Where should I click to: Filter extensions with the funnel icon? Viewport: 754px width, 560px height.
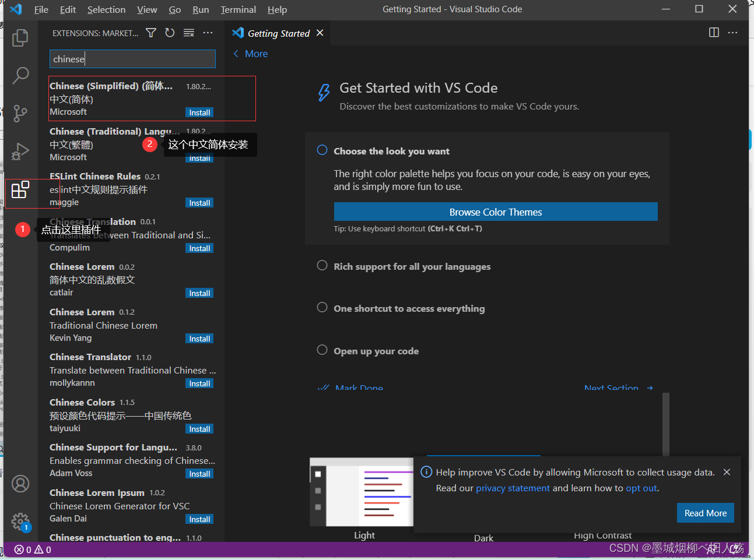[x=151, y=33]
